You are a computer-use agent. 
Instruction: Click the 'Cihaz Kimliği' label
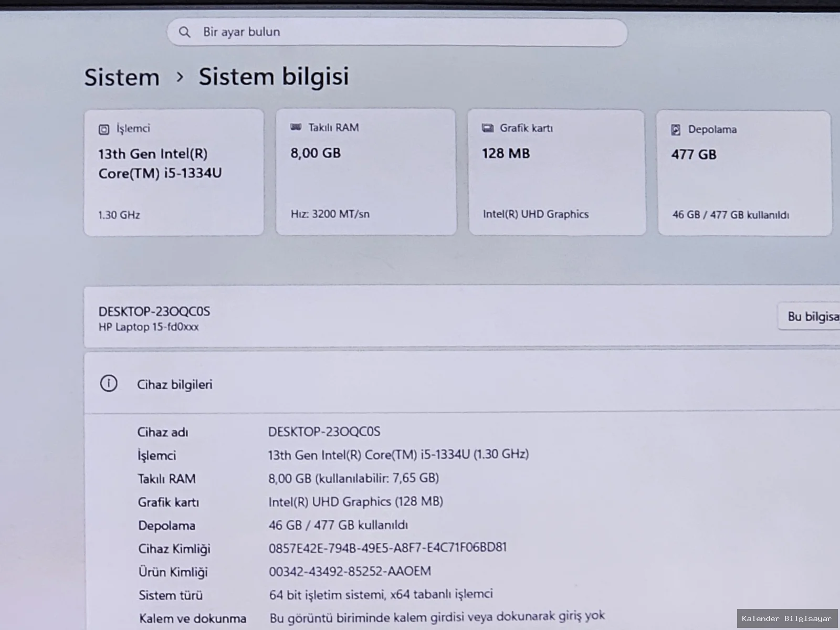tap(174, 549)
